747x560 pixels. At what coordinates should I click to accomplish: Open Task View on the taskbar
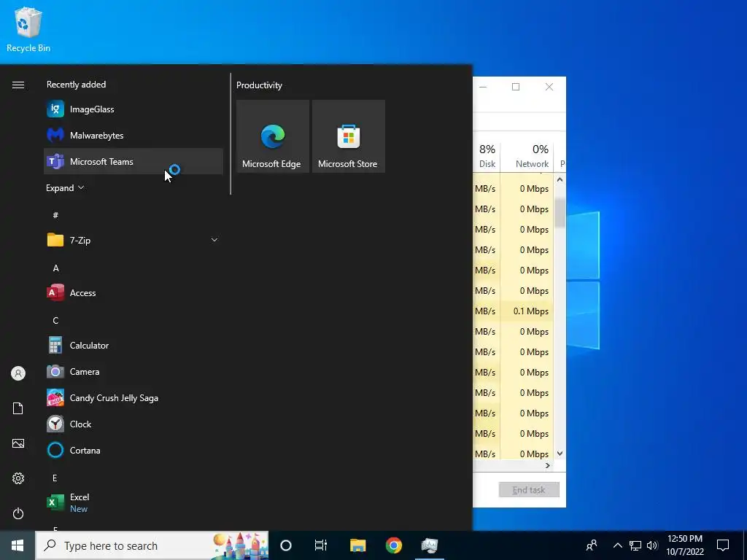click(x=321, y=545)
